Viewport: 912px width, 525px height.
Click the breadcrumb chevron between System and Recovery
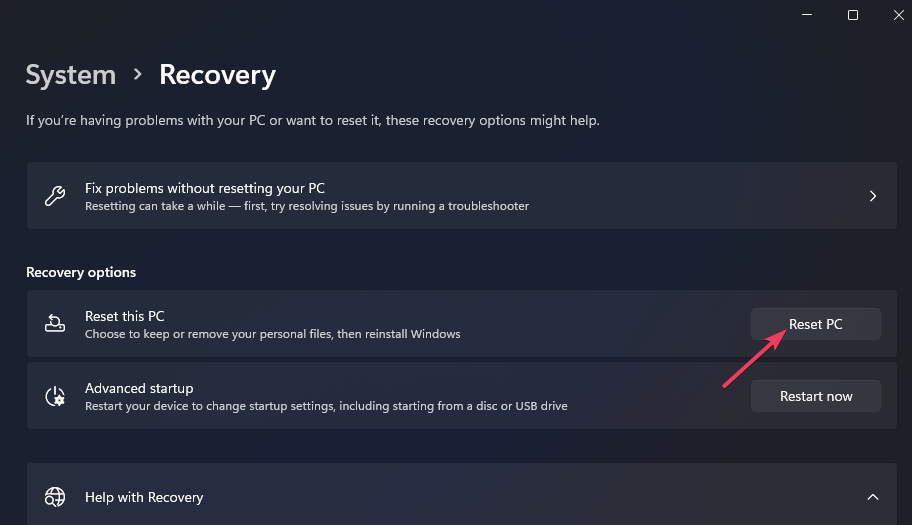click(138, 75)
